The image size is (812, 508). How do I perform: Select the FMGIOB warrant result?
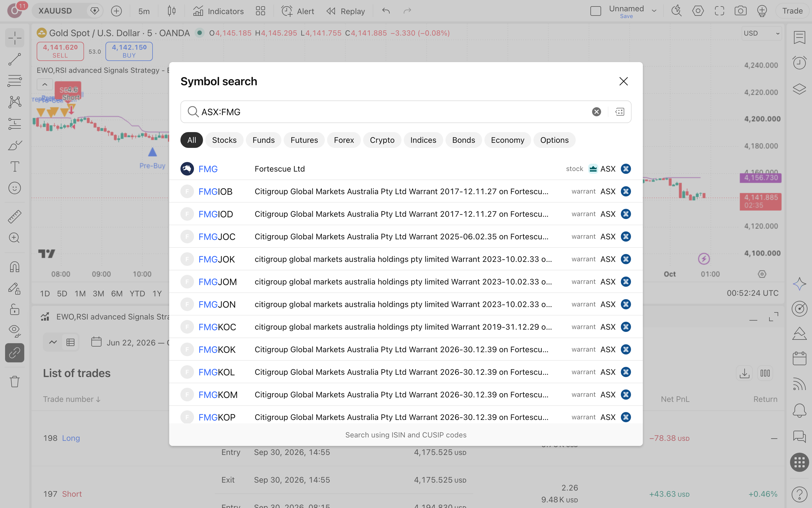[x=406, y=192]
